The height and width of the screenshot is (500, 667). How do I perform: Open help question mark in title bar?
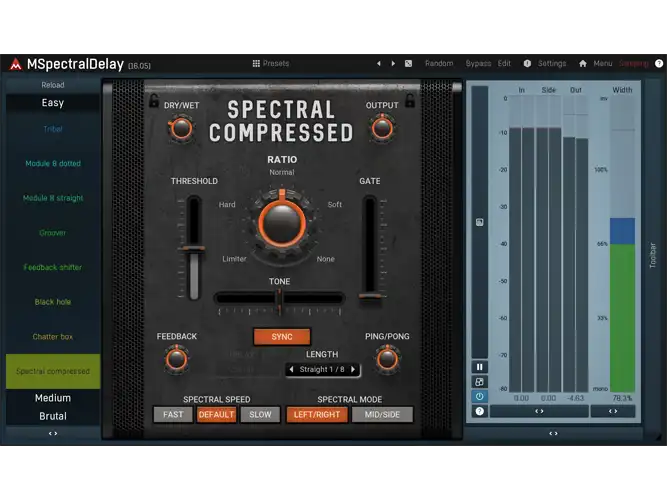click(x=659, y=63)
